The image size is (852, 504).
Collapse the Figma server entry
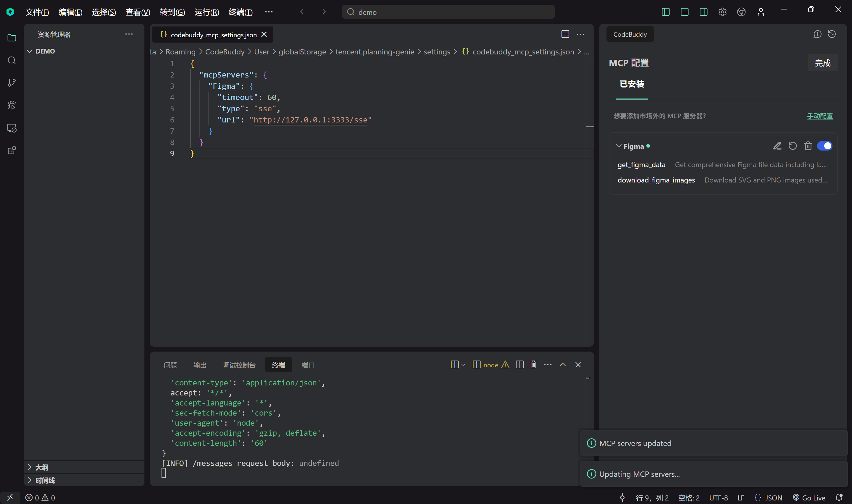pos(619,146)
